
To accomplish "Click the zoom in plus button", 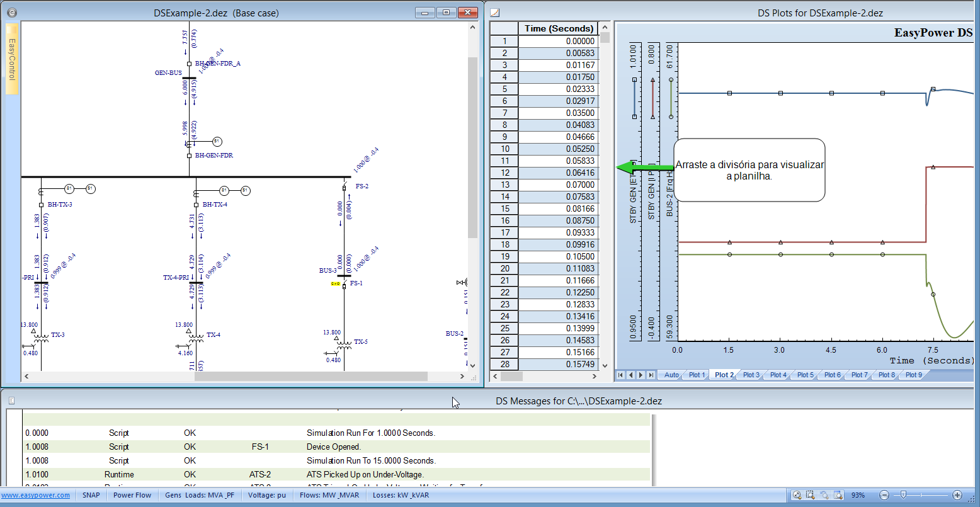I will pyautogui.click(x=957, y=495).
